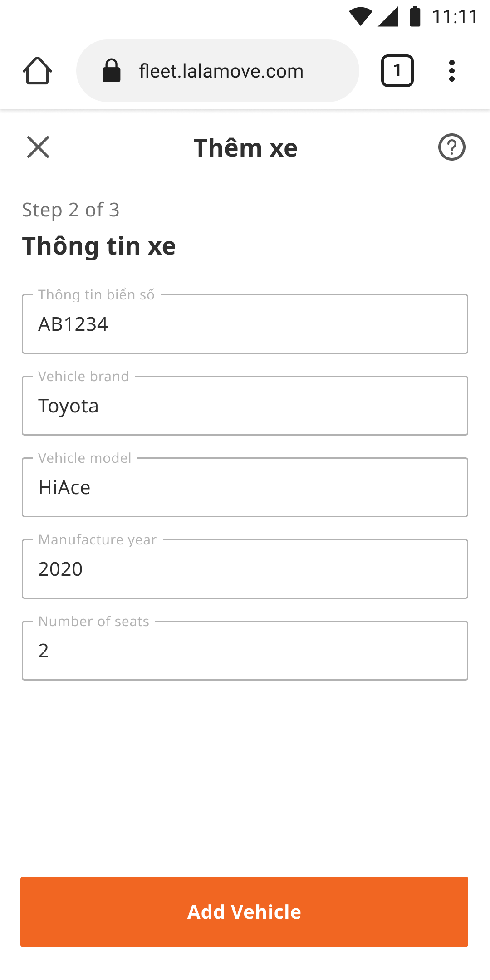The width and height of the screenshot is (490, 980).
Task: Tap the 11:11 clock in status bar
Action: pyautogui.click(x=455, y=17)
